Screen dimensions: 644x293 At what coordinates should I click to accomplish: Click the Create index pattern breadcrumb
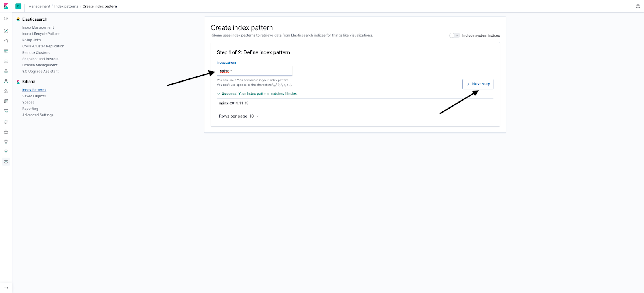[x=100, y=6]
